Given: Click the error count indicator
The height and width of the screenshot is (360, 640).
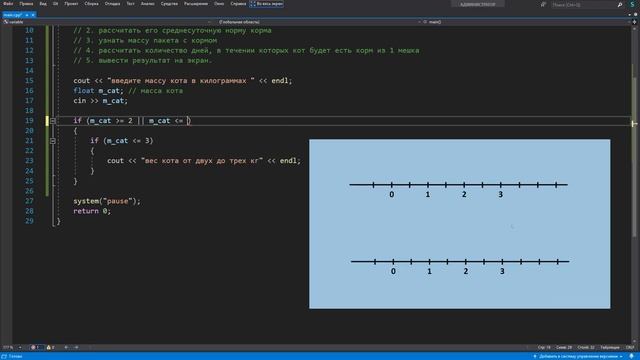Looking at the screenshot, I should [36, 347].
